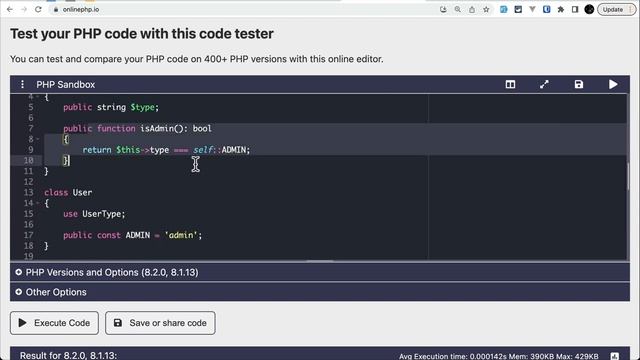Run code with header play icon
This screenshot has width=640, height=360.
613,84
